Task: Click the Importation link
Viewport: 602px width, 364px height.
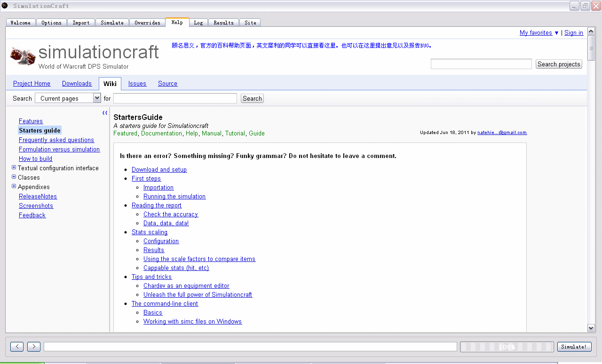Action: [x=158, y=187]
